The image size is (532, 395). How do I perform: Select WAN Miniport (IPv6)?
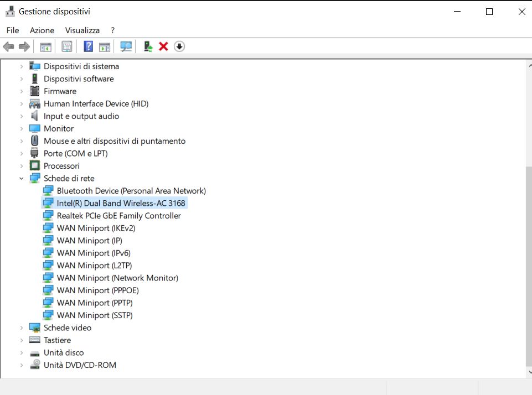[94, 253]
